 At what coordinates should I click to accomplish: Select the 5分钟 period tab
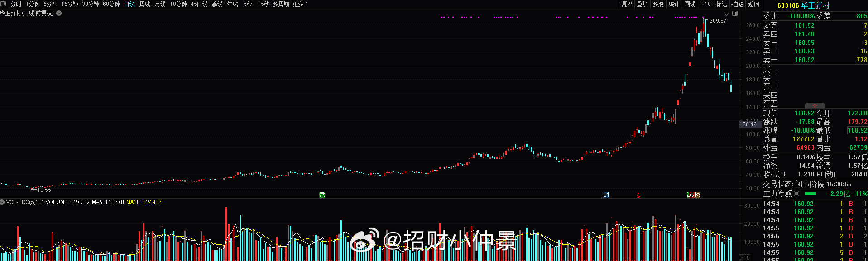point(50,4)
